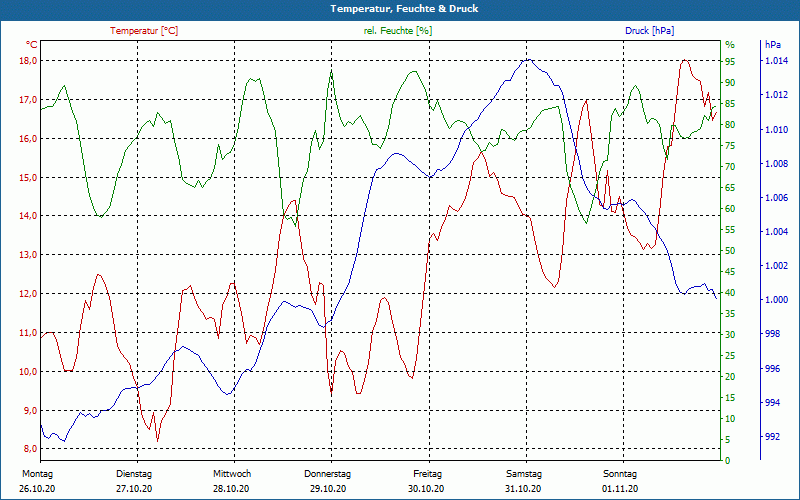Click the '18,0' temperature axis value
Viewport: 800px width, 500px height.
(x=29, y=61)
